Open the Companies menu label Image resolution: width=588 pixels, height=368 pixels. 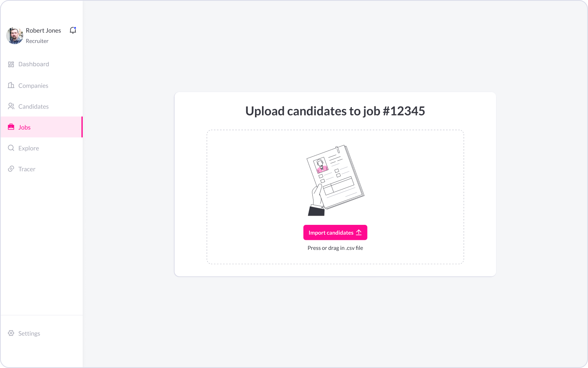[x=33, y=86]
